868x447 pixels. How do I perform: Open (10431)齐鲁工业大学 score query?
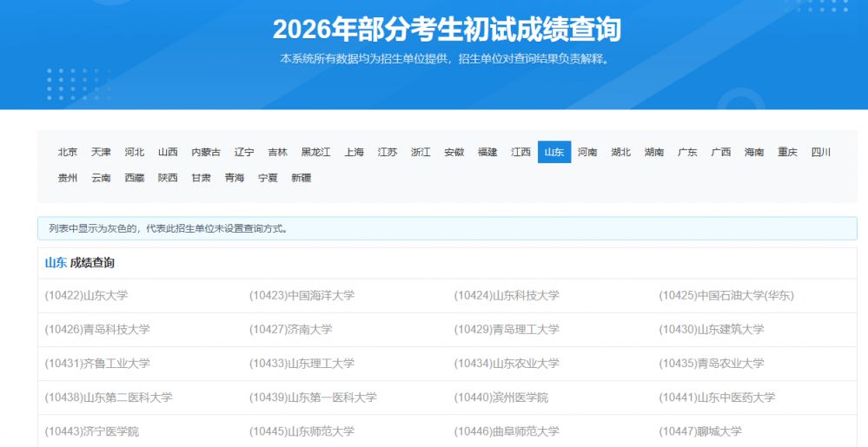(x=97, y=364)
